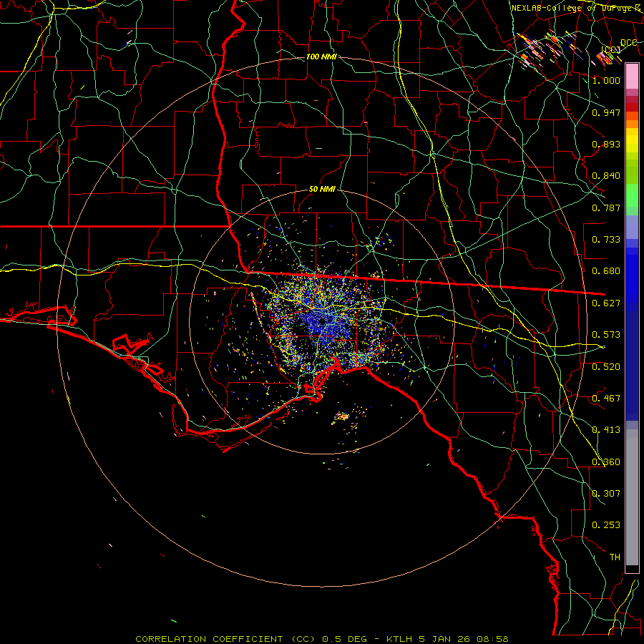Viewport: 644px width, 644px height.
Task: Select the 0.893 scale label
Action: [606, 144]
